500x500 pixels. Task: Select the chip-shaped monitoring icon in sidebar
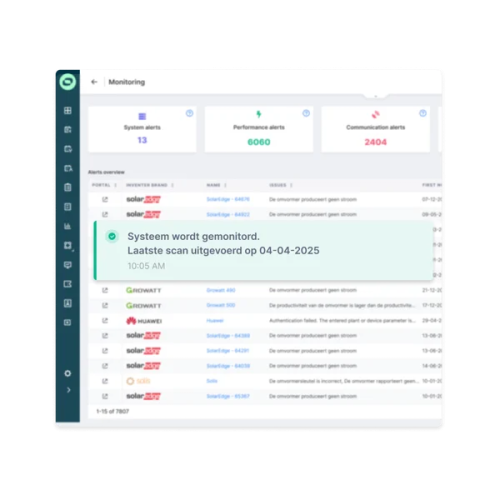68,246
